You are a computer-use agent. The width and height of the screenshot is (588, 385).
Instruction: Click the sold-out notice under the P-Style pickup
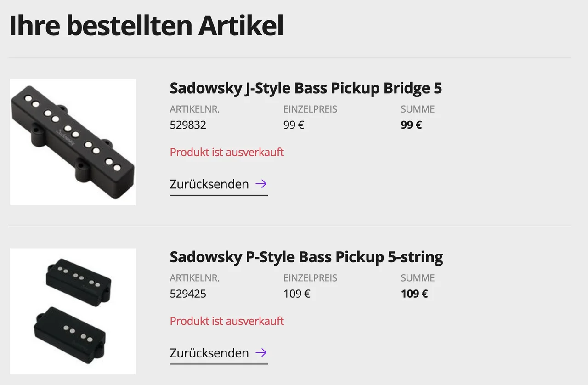pos(227,321)
